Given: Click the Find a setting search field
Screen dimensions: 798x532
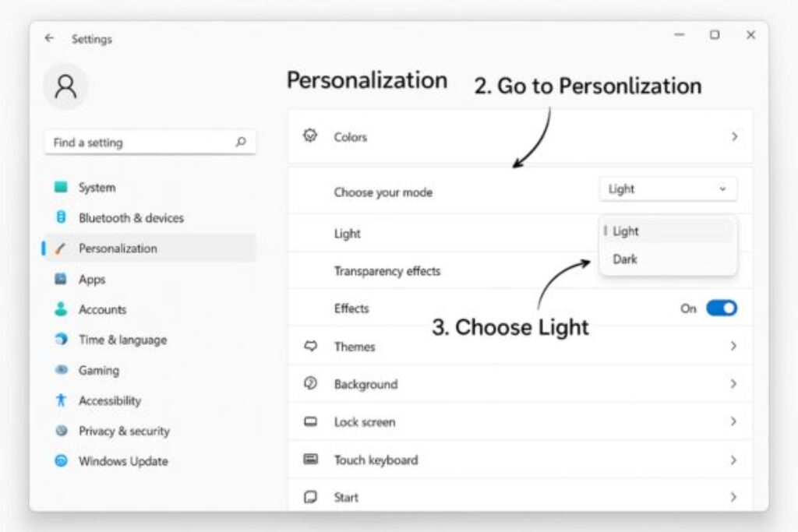Looking at the screenshot, I should [x=150, y=143].
